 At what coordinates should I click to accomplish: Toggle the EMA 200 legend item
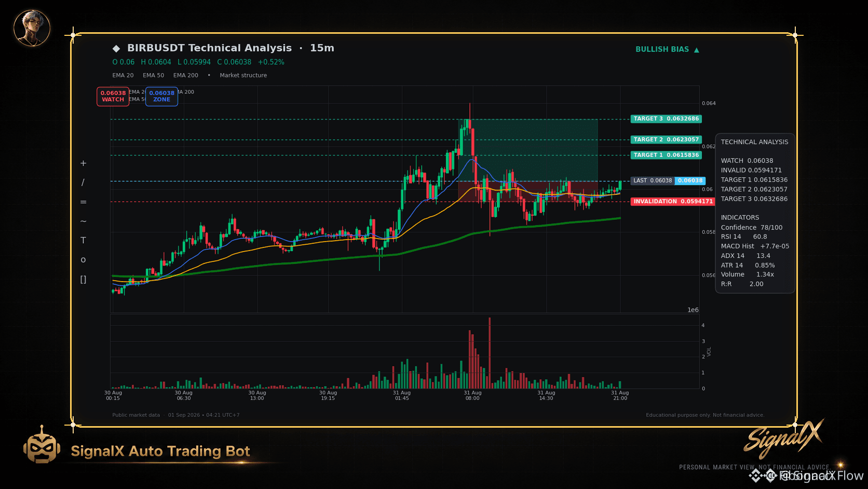(186, 75)
